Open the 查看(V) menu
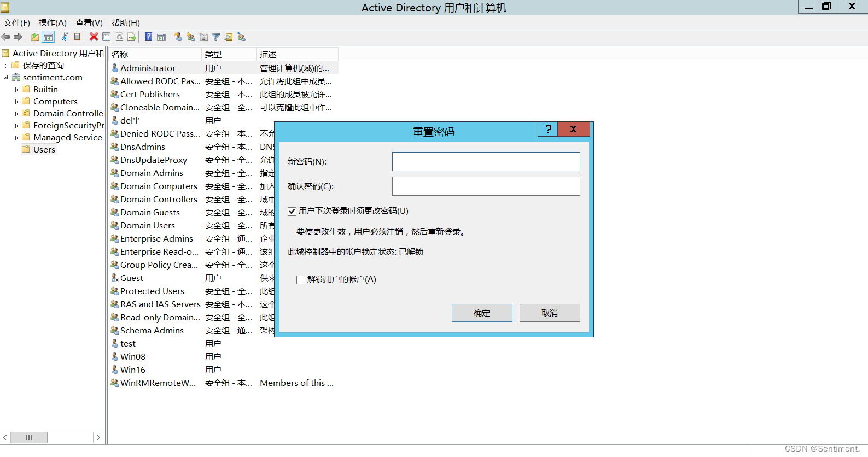This screenshot has height=457, width=868. coord(89,23)
